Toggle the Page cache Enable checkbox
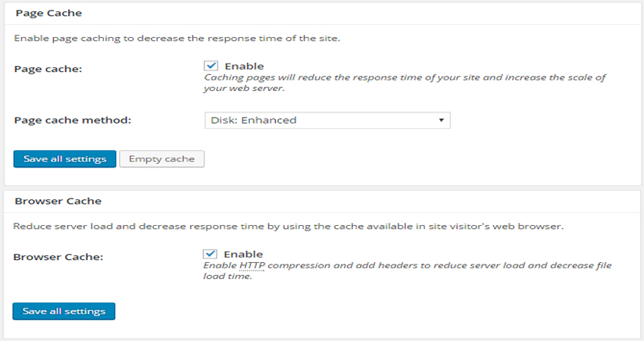Image resolution: width=644 pixels, height=341 pixels. click(211, 66)
